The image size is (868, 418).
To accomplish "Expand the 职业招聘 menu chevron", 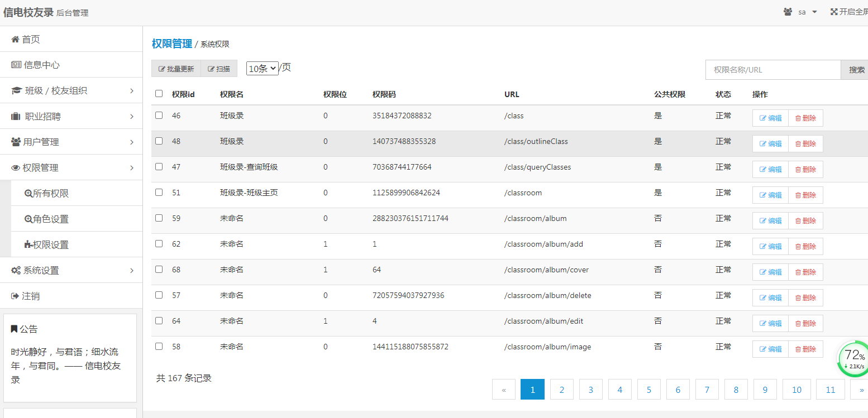I will tap(132, 116).
